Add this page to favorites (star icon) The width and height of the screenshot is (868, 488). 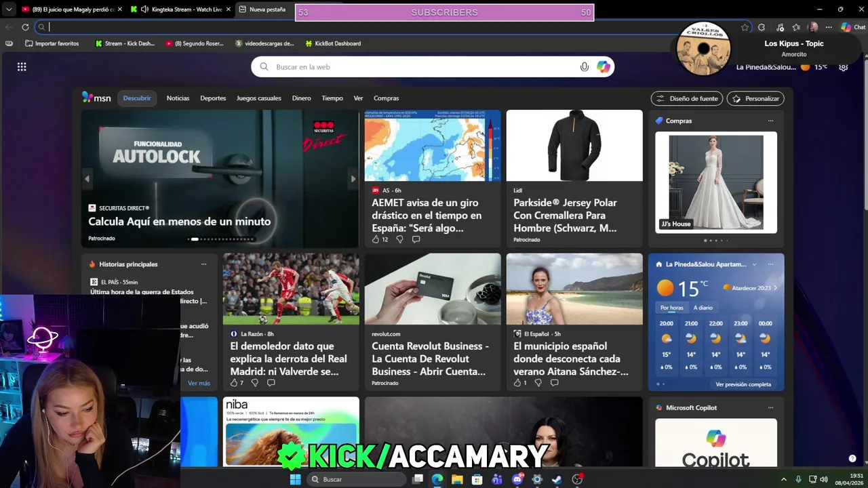(x=745, y=27)
